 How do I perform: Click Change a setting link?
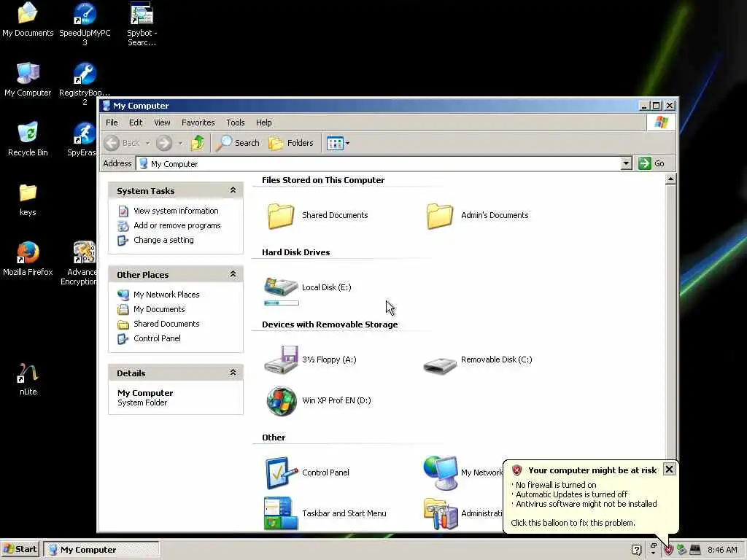tap(163, 240)
